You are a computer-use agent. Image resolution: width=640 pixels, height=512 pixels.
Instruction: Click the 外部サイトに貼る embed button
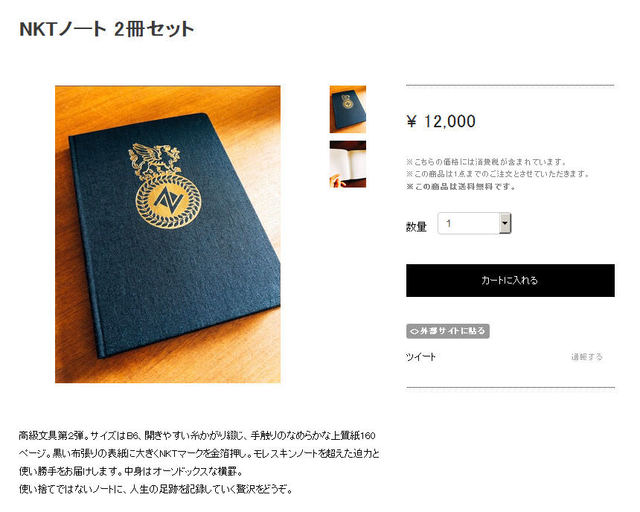448,331
